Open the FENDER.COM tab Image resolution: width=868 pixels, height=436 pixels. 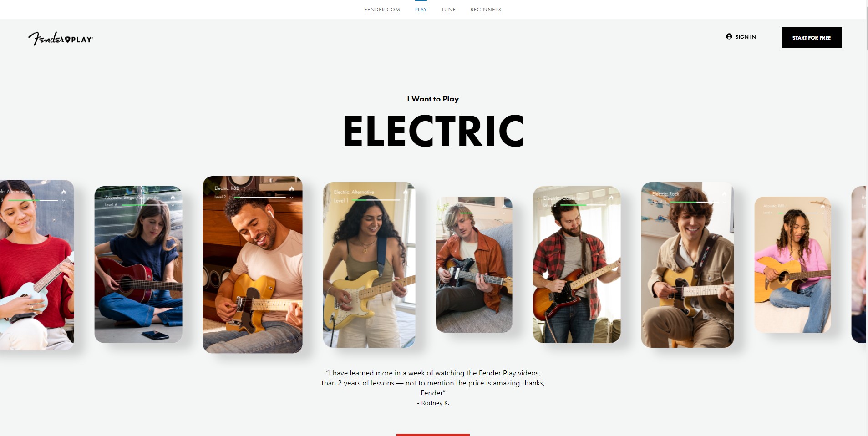tap(382, 10)
